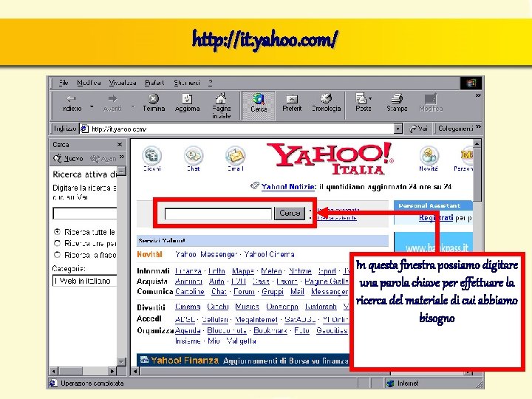Screen dimensions: 532x399
Task: Open the Categoria 'Web in italiano' combo box
Action: [x=85, y=281]
